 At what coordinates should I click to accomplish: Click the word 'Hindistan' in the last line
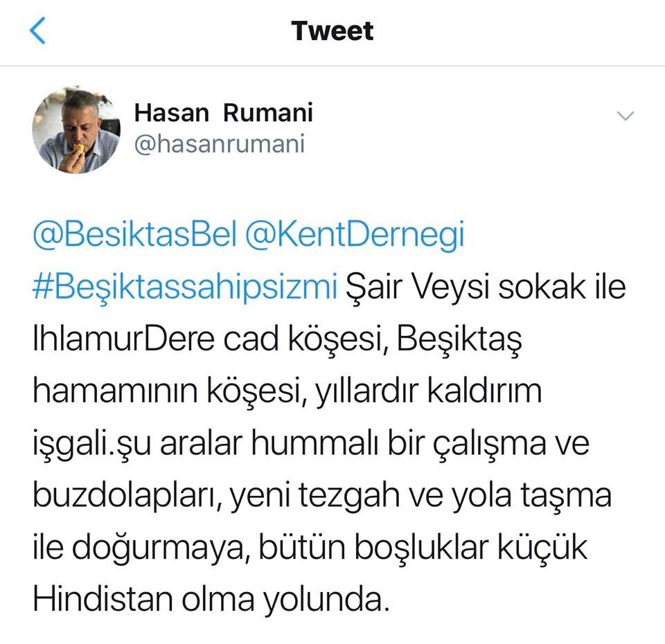(103, 600)
